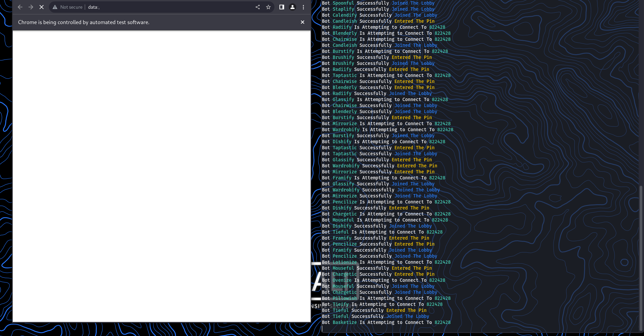Click 'Bot Dishify Successfully Entered The Pin' line

[376, 208]
